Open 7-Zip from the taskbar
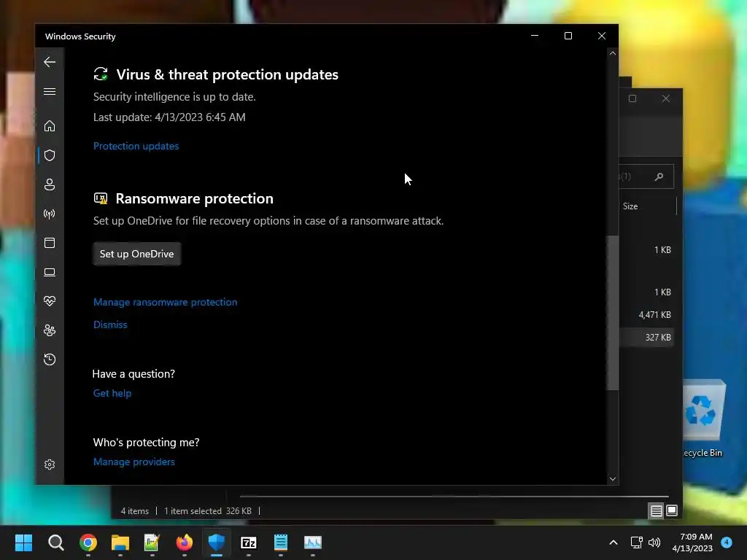The height and width of the screenshot is (560, 747). (249, 542)
